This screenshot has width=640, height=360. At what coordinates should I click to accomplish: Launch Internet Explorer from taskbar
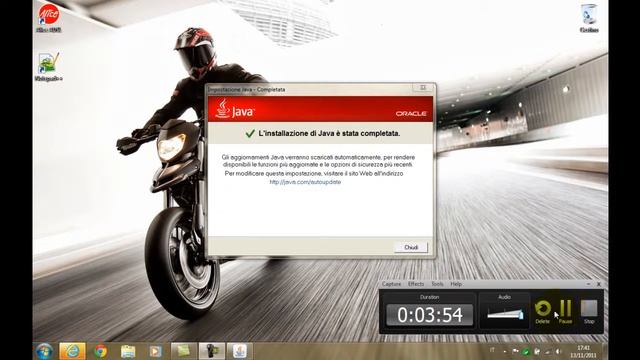(73, 351)
